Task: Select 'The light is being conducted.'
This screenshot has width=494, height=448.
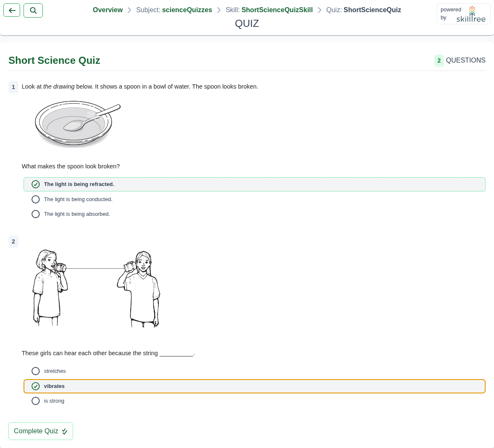Action: (x=255, y=199)
